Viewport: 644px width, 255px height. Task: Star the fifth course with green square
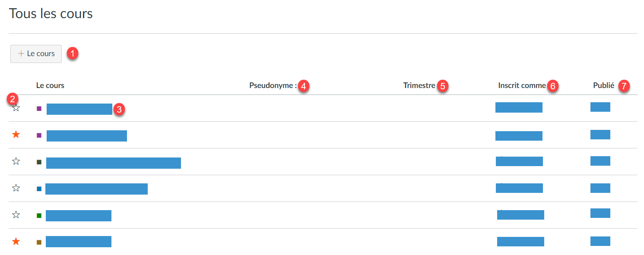tap(16, 215)
